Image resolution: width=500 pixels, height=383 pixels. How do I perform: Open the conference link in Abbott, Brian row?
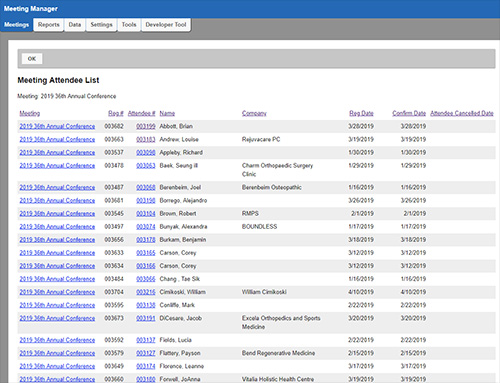coord(57,126)
